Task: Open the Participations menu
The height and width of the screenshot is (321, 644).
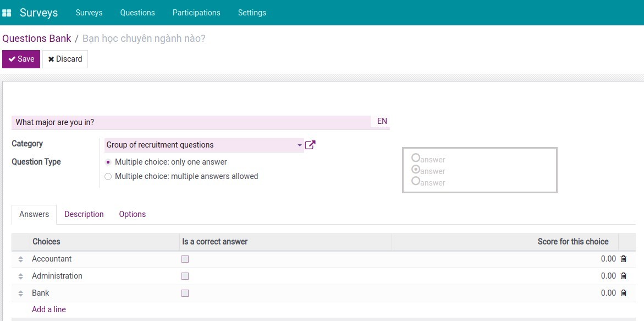Action: point(196,12)
